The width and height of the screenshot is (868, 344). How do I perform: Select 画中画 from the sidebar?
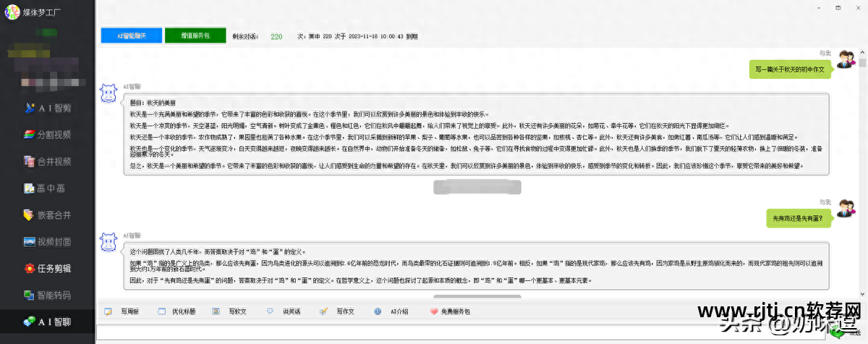coord(45,188)
